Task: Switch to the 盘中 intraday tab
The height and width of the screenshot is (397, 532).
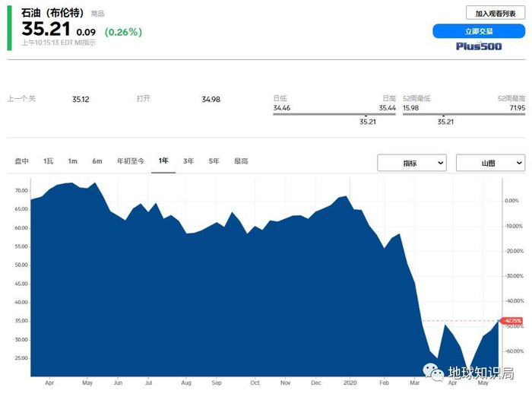Action: 22,161
